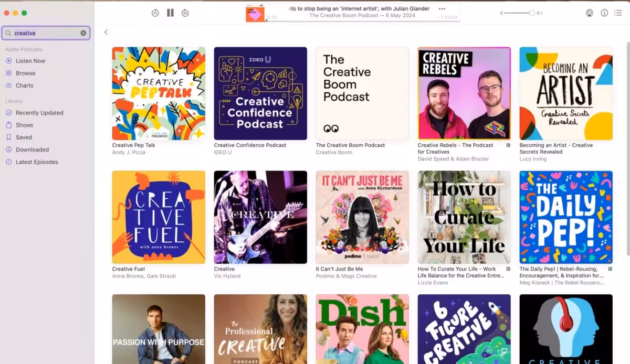Open the Creative Rebels podcast artwork
The height and width of the screenshot is (364, 630).
pos(464,93)
